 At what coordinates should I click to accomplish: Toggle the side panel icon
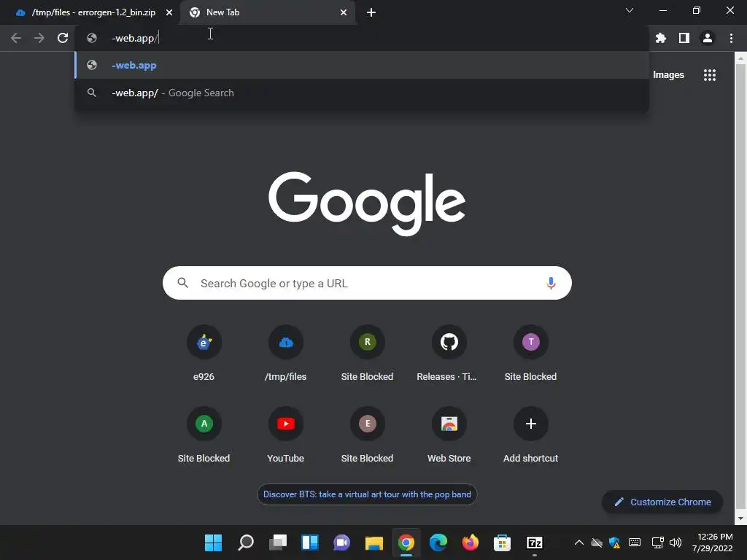click(684, 38)
